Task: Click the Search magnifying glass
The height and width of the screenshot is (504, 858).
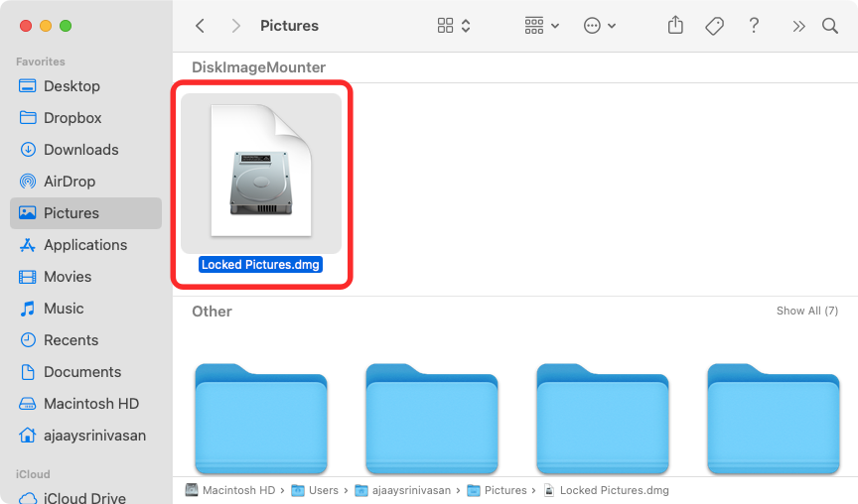Action: pos(830,26)
